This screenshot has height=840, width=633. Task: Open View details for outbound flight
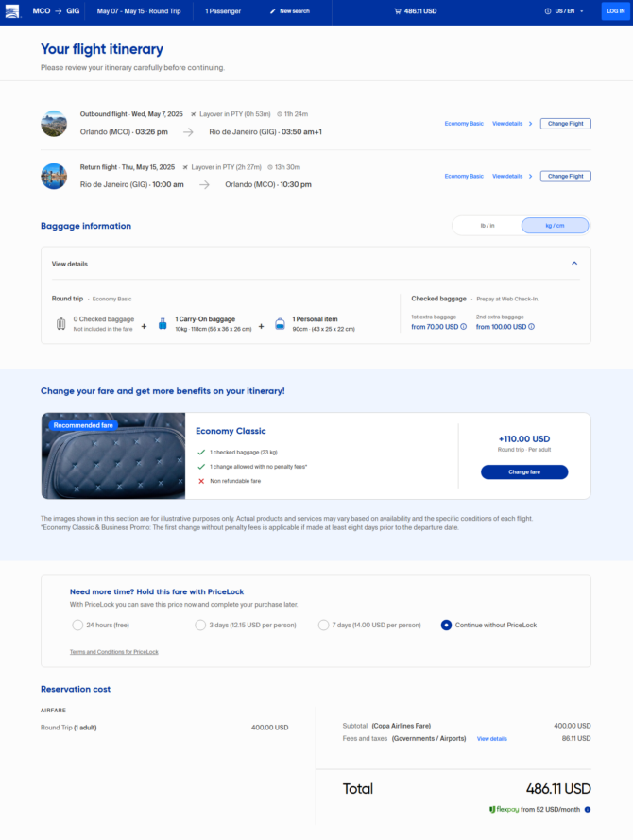[507, 124]
